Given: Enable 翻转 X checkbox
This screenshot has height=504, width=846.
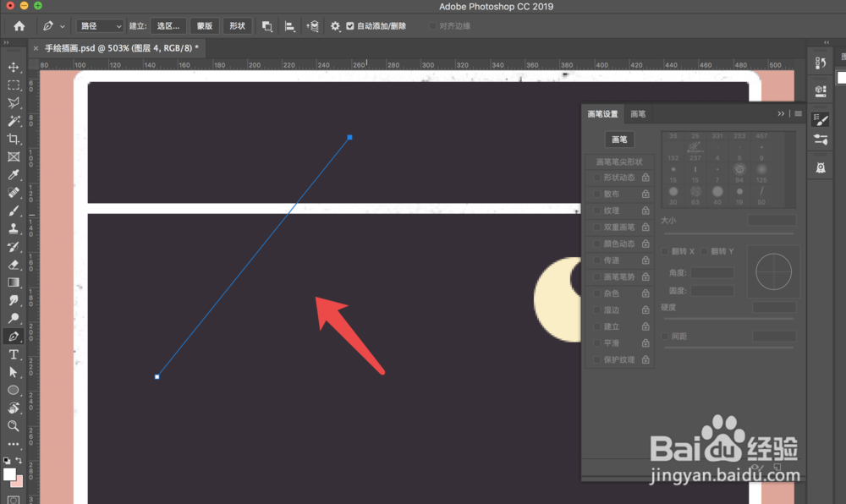Looking at the screenshot, I should tap(665, 251).
